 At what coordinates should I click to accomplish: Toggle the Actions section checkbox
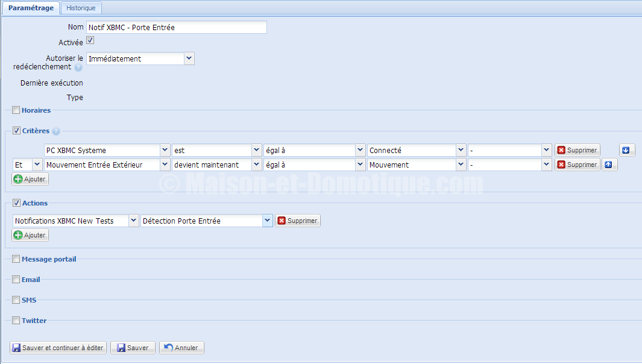(16, 202)
